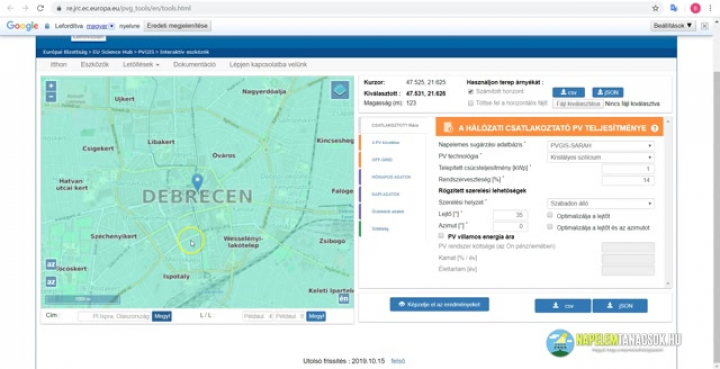
Task: Click the PV panel vertical scrollbar
Action: [x=668, y=202]
